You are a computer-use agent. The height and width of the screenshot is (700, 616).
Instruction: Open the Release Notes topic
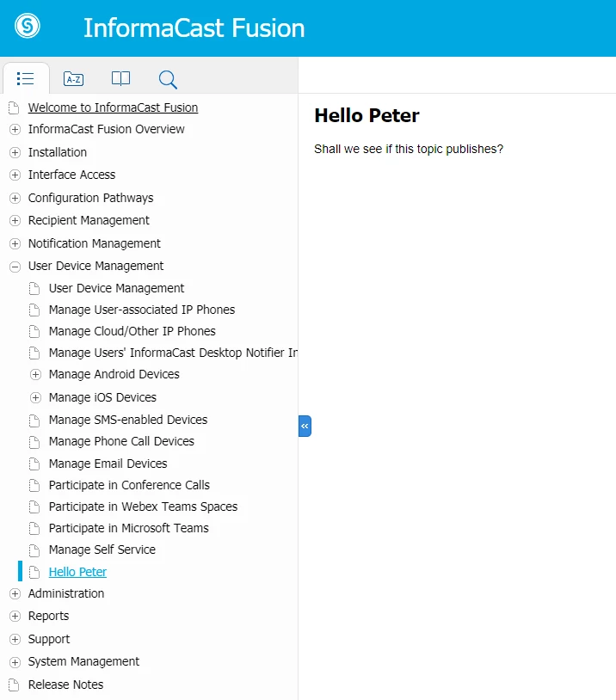point(65,685)
